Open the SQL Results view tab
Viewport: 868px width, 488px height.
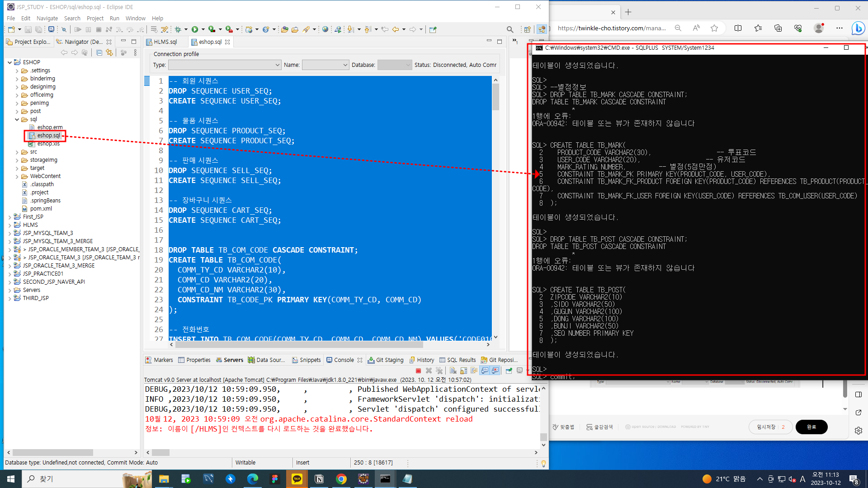(x=461, y=360)
